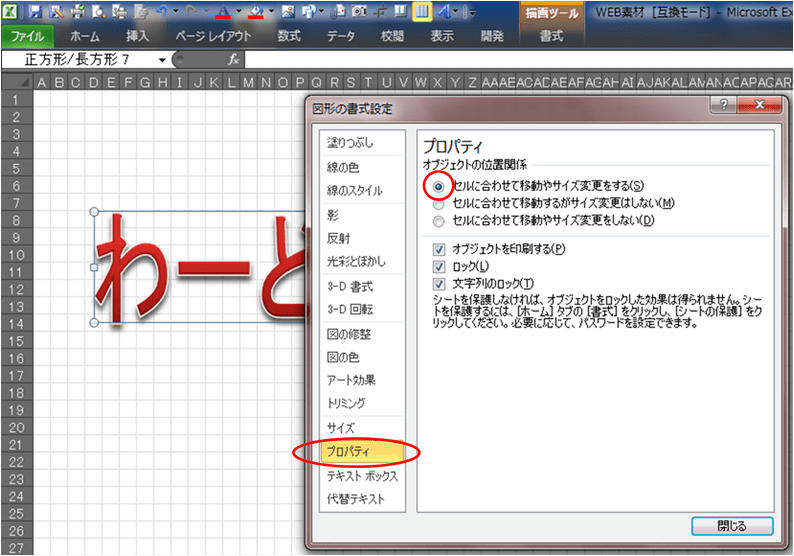Select don't move or size with cells radio

(x=439, y=221)
